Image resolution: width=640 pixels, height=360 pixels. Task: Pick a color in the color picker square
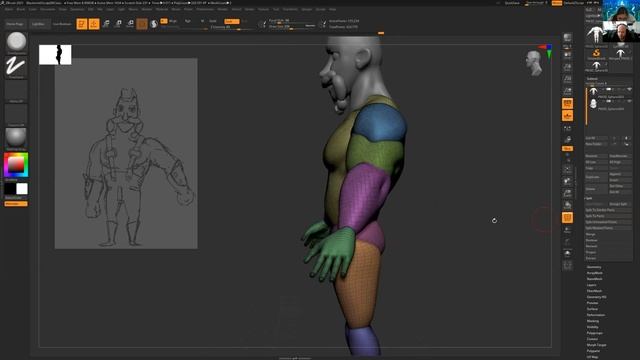16,165
